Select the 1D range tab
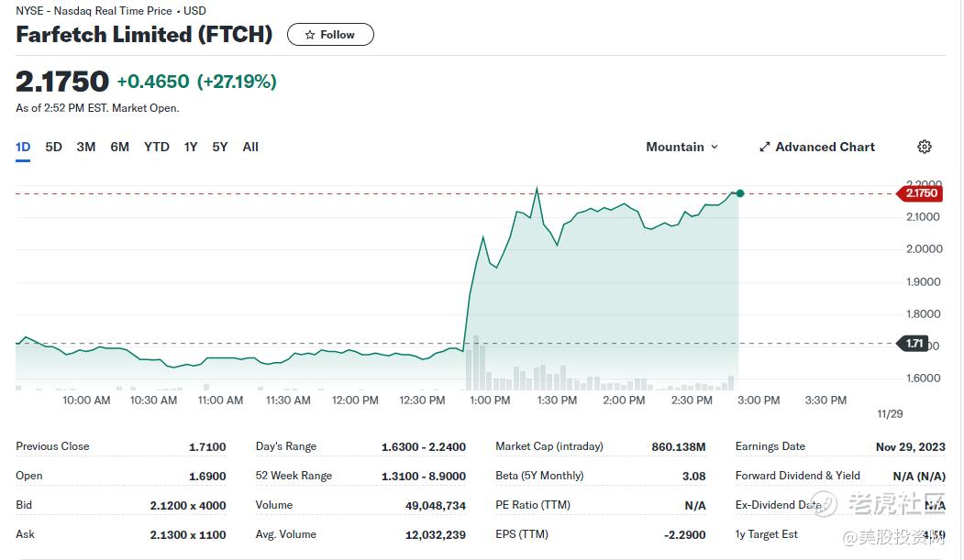This screenshot has width=964, height=560. coord(23,147)
